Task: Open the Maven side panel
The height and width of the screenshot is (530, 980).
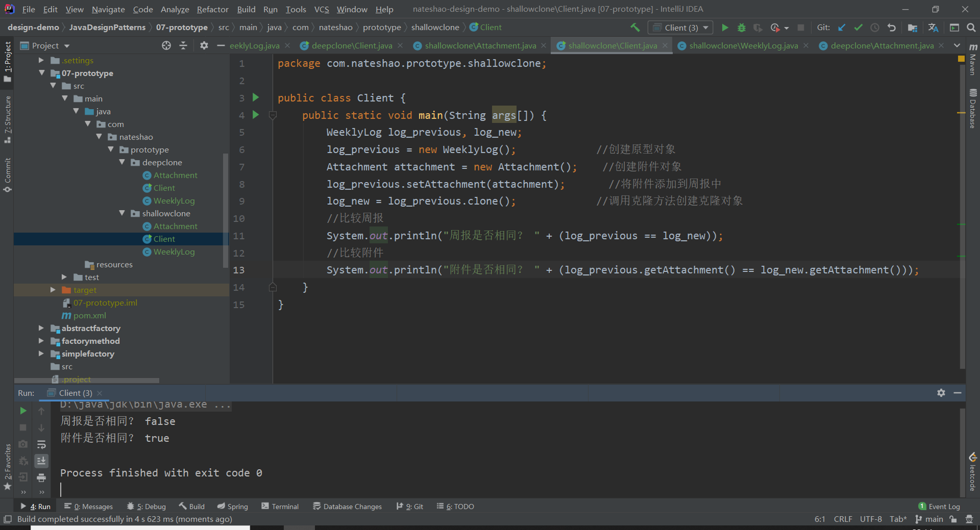Action: coord(973,59)
